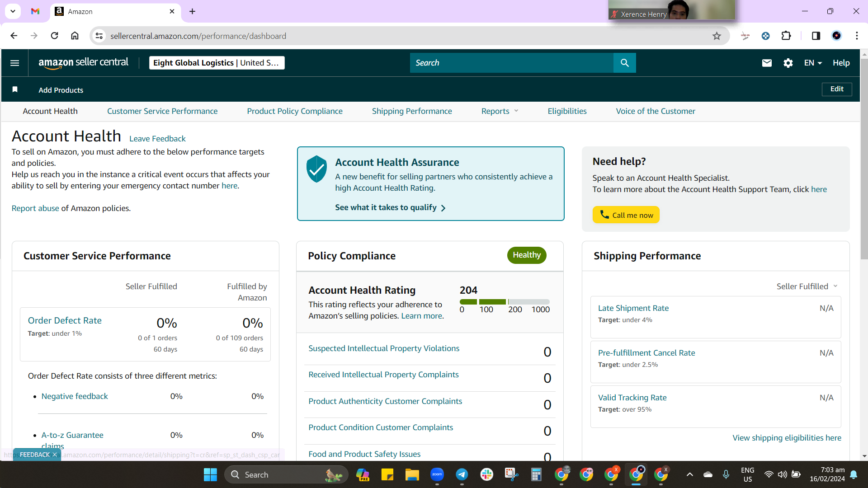
Task: Click the Leave Feedback link
Action: [x=157, y=139]
